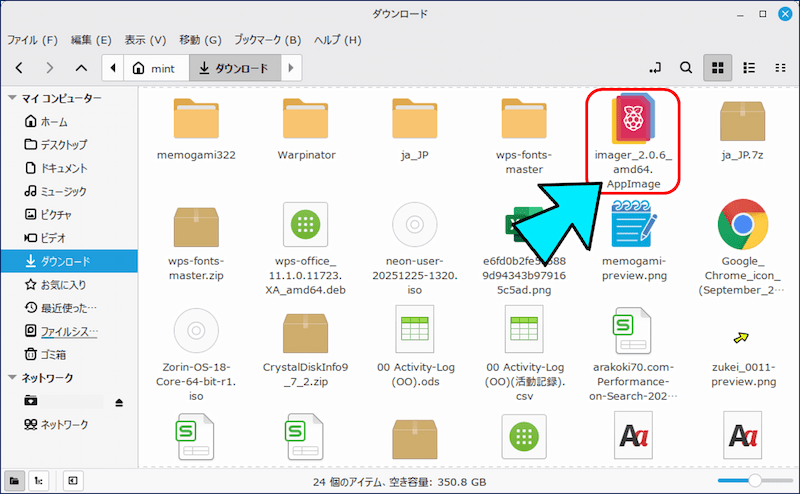800x494 pixels.
Task: Open the 移動 (G) menu
Action: 200,40
